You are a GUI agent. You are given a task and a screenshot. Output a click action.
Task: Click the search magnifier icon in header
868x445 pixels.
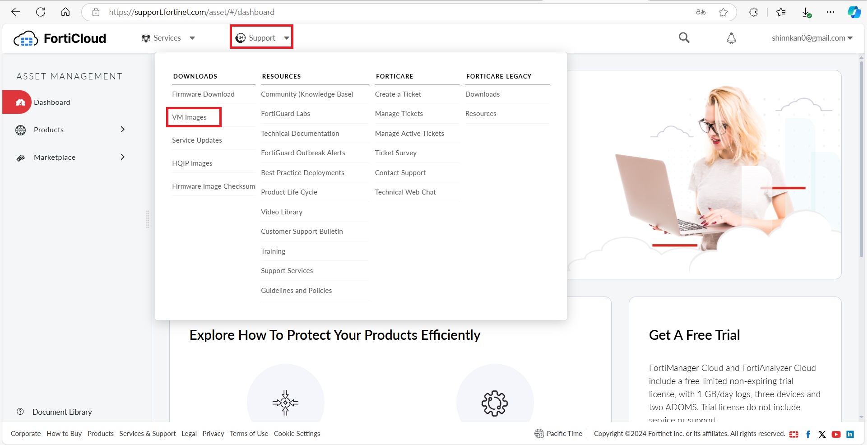click(684, 38)
